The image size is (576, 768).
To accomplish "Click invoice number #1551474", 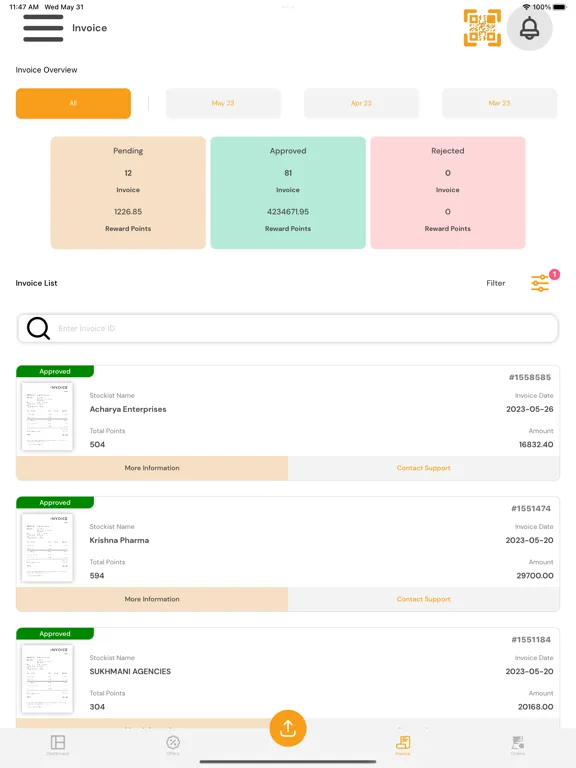I will [531, 508].
